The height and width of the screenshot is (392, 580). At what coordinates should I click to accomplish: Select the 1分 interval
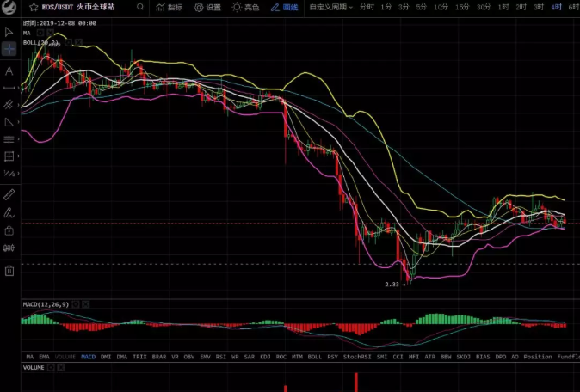pyautogui.click(x=386, y=7)
